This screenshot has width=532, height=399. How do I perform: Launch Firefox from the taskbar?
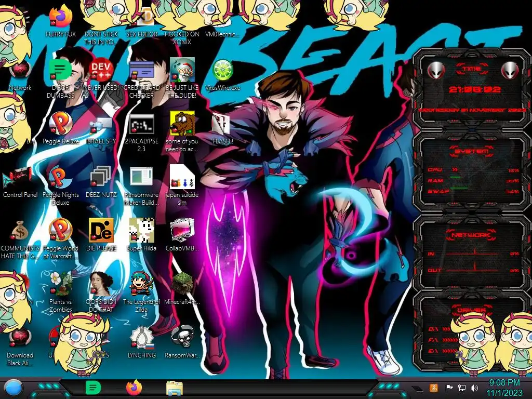click(x=134, y=388)
